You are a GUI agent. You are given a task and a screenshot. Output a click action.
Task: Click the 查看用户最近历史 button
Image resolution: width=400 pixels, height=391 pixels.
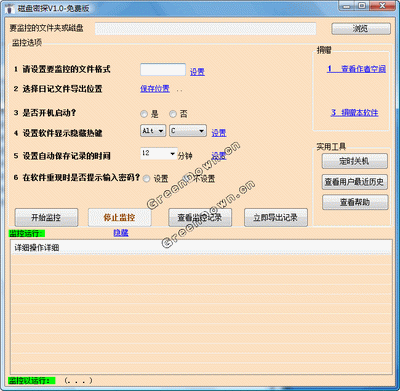click(x=355, y=182)
